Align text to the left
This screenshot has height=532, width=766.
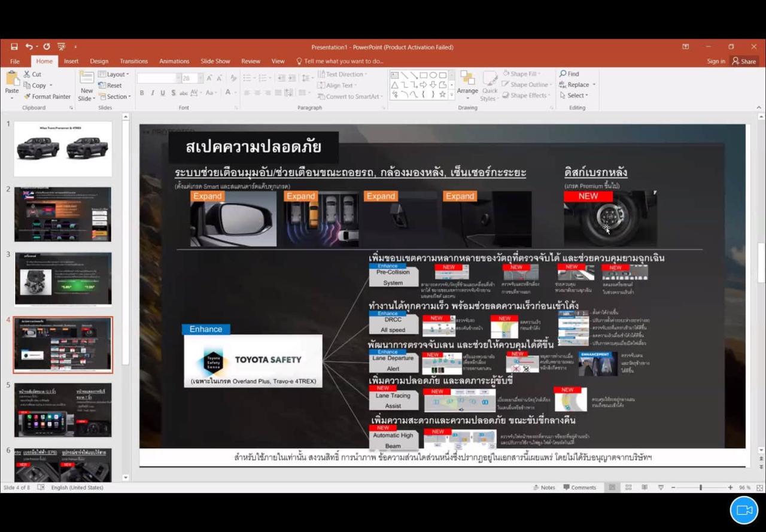coord(247,93)
